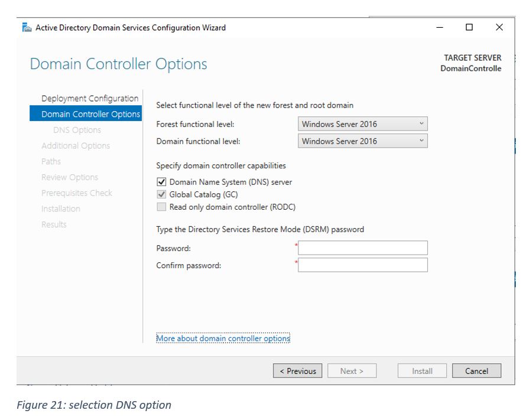Open Forest functional level dropdown
The image size is (530, 420).
[x=362, y=124]
